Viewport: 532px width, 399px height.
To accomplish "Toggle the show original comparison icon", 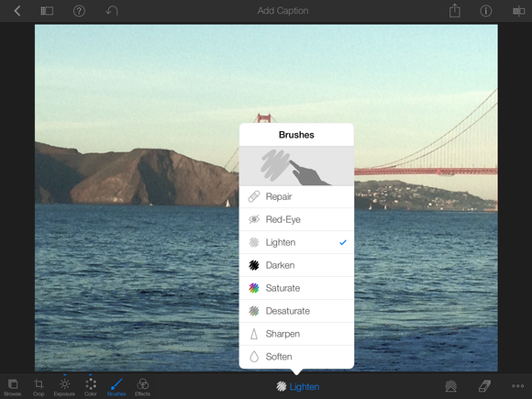I will tap(519, 11).
